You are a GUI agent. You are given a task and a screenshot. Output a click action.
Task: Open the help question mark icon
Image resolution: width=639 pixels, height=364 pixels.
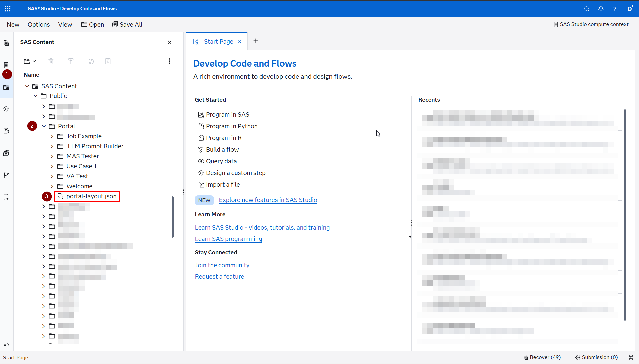(x=615, y=9)
